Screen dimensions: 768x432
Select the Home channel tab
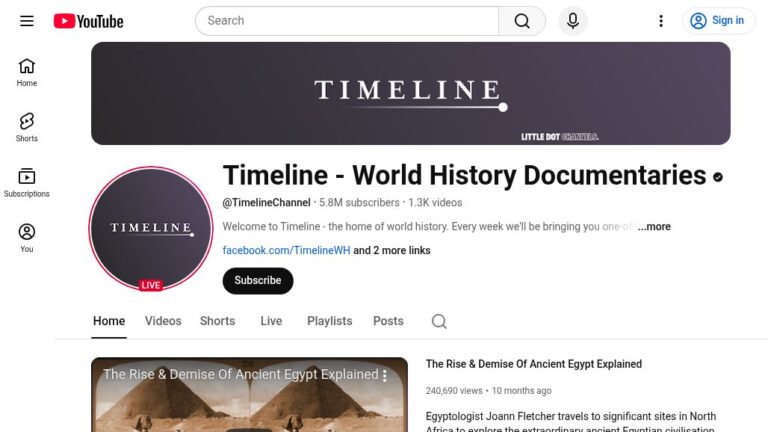click(109, 321)
